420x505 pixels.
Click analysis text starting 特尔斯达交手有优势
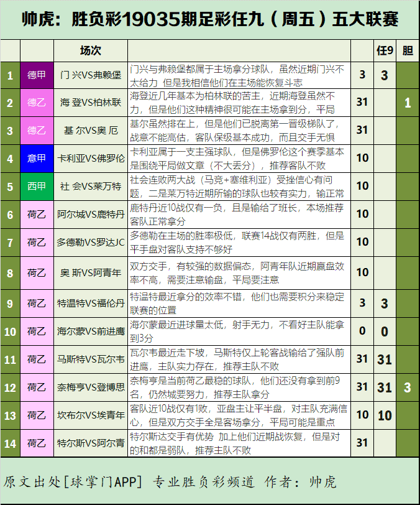tap(235, 443)
